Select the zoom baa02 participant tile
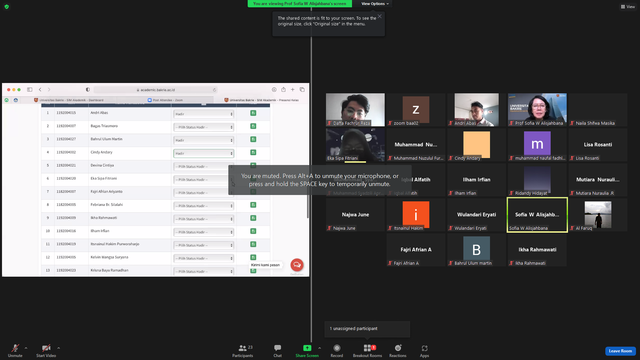Screen dimensions: 640x360 tap(416, 109)
